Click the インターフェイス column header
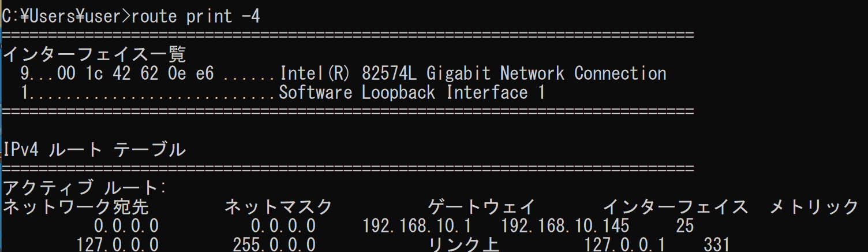This screenshot has height=252, width=868. tap(675, 206)
